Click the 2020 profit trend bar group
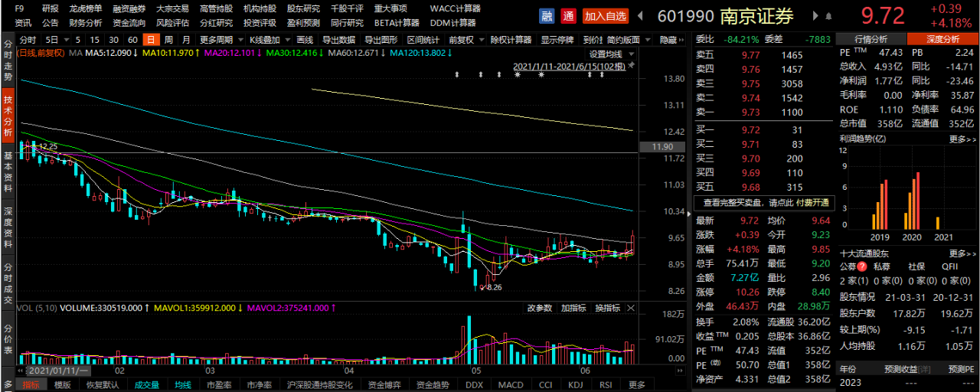980x392 pixels. point(911,201)
